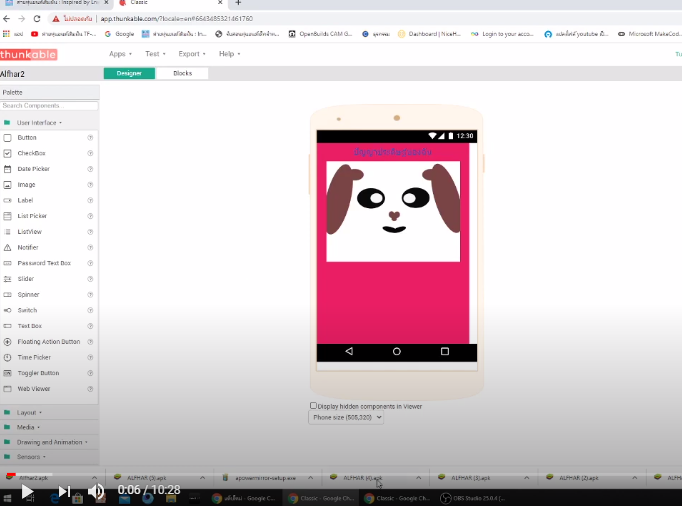This screenshot has width=682, height=506.
Task: Pick the Date Picker component icon
Action: [x=8, y=169]
